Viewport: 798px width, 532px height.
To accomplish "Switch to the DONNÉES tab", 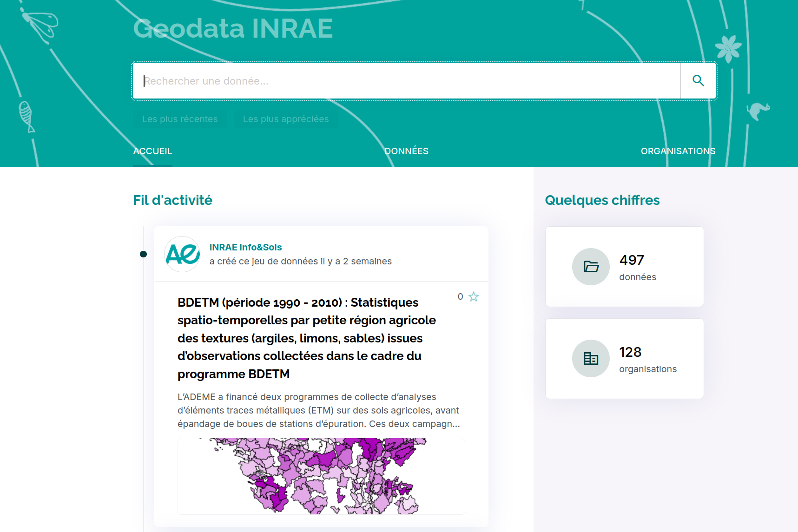I will pos(407,151).
